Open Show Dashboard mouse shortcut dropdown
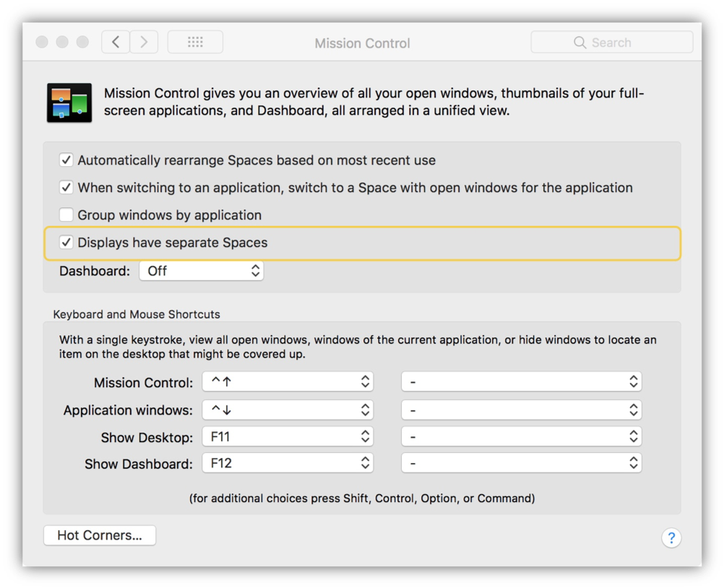724x588 pixels. 521,464
